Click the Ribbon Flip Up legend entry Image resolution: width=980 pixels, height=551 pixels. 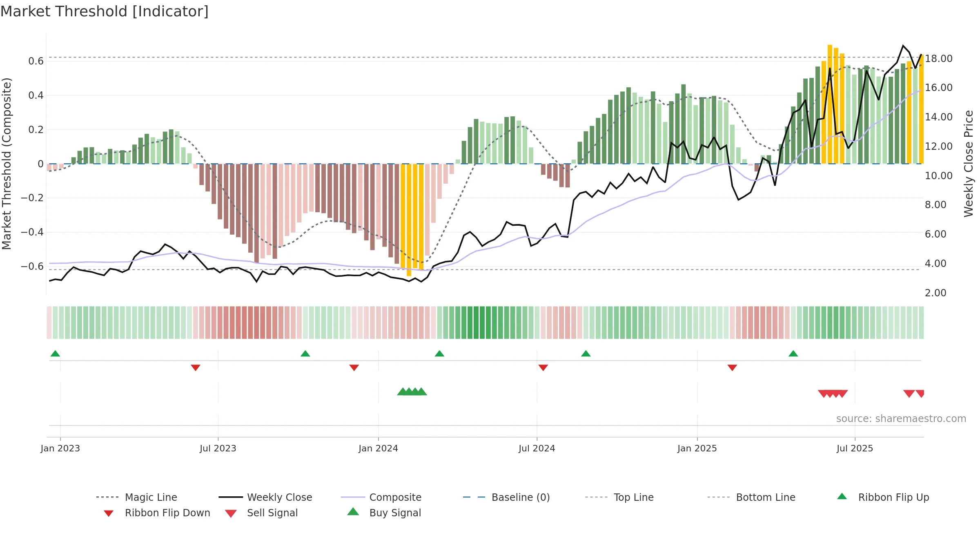883,497
